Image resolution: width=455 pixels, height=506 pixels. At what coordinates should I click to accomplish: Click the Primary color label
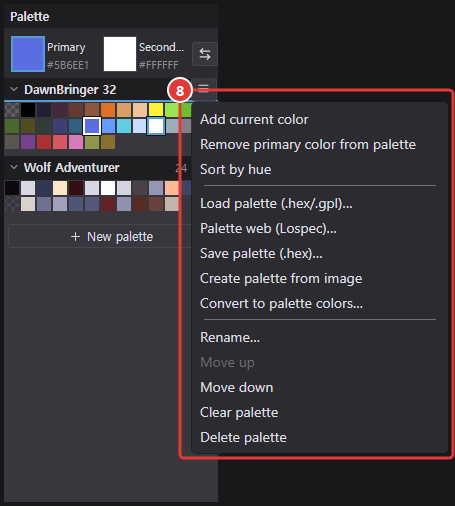tap(66, 47)
